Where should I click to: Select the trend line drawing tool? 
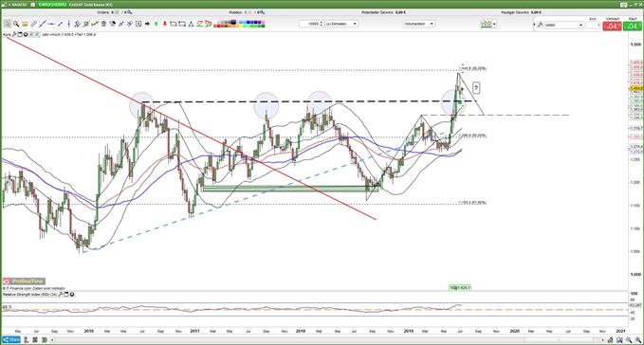click(x=43, y=25)
